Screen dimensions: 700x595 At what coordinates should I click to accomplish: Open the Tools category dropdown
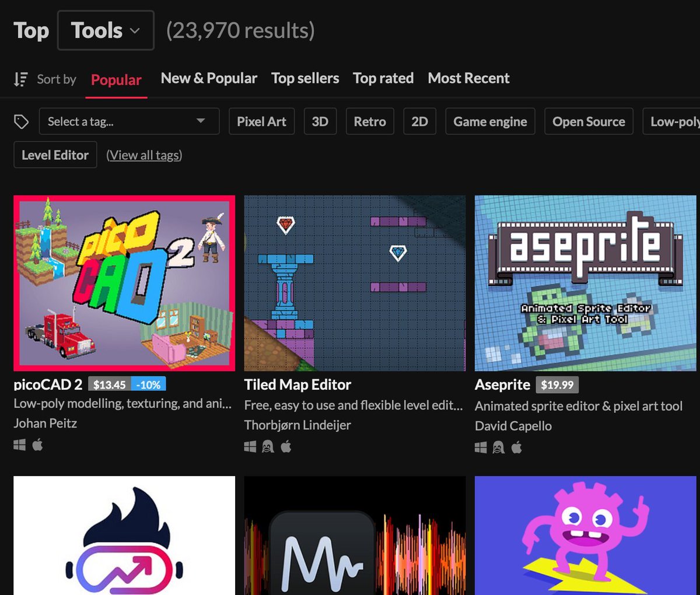(106, 30)
